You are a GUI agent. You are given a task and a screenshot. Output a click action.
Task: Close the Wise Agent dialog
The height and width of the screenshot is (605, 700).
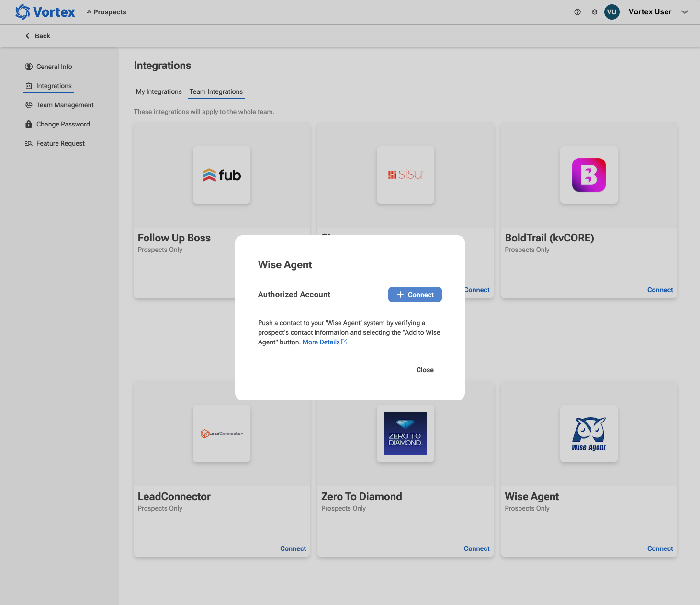tap(425, 370)
